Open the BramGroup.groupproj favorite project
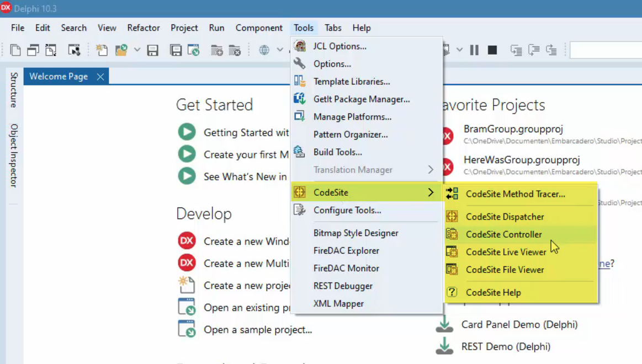Screen dimensions: 642x364 (513, 129)
